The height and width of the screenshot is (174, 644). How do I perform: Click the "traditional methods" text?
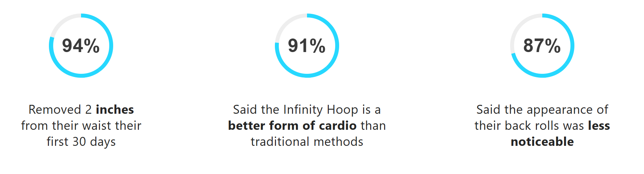click(307, 142)
